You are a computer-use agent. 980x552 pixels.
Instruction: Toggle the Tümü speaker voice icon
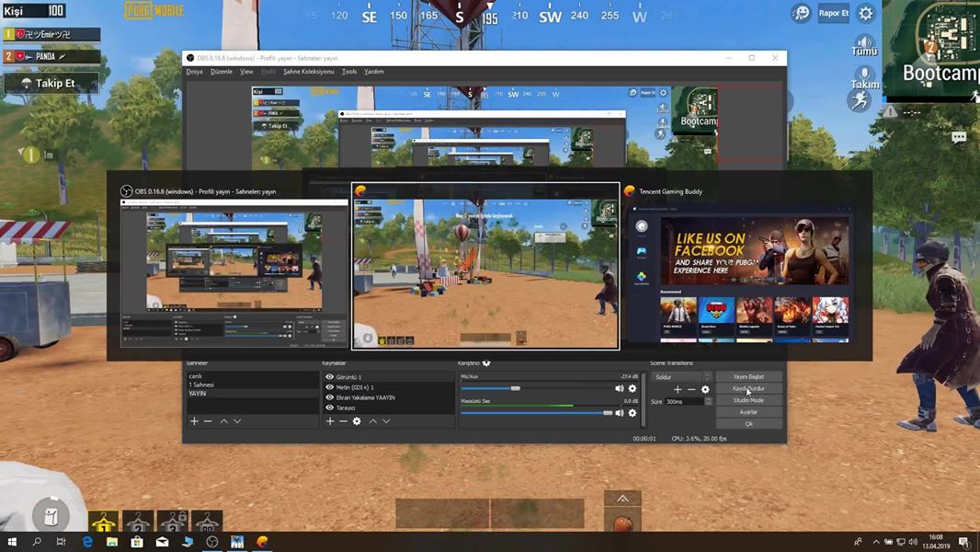click(x=864, y=42)
